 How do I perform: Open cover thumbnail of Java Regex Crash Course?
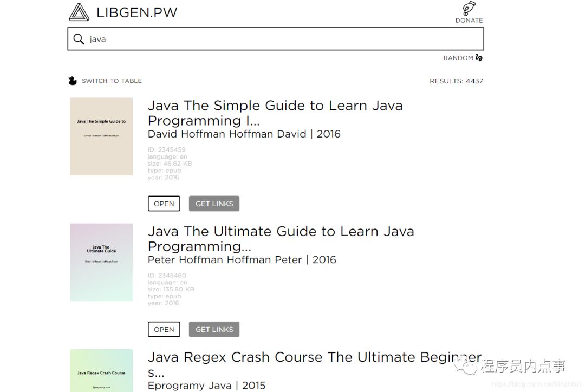click(x=101, y=370)
